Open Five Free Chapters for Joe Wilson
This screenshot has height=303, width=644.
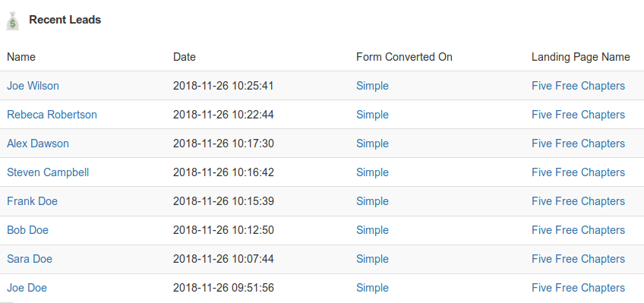[578, 86]
